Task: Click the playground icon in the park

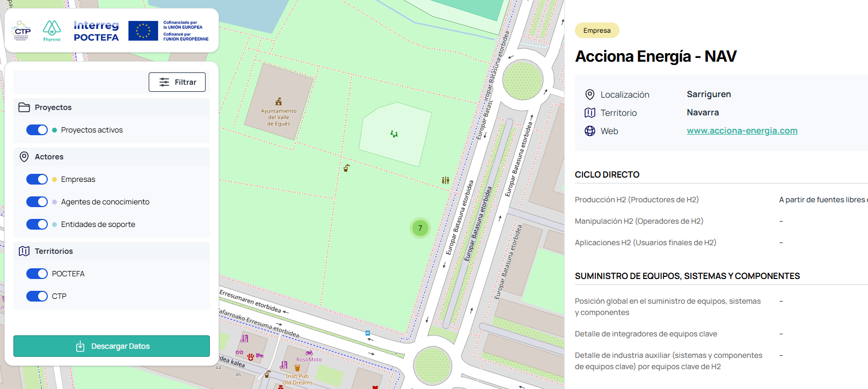Action: click(x=394, y=134)
